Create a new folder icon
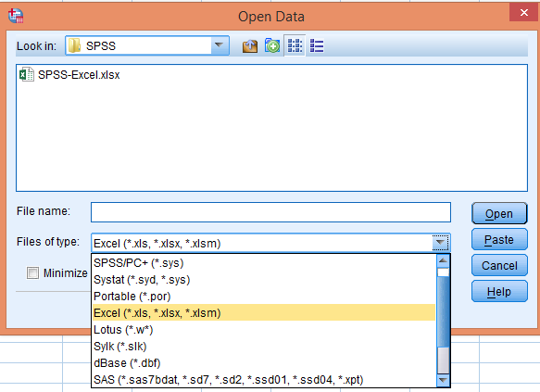Image resolution: width=540 pixels, height=392 pixels. pos(272,45)
